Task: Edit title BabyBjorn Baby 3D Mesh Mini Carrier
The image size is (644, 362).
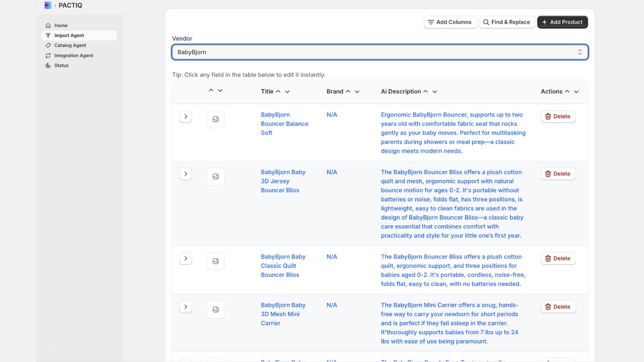Action: [283, 314]
